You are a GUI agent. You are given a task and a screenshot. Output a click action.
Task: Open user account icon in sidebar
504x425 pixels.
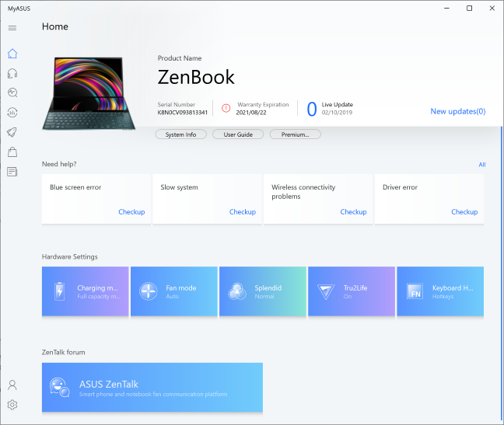tap(12, 385)
